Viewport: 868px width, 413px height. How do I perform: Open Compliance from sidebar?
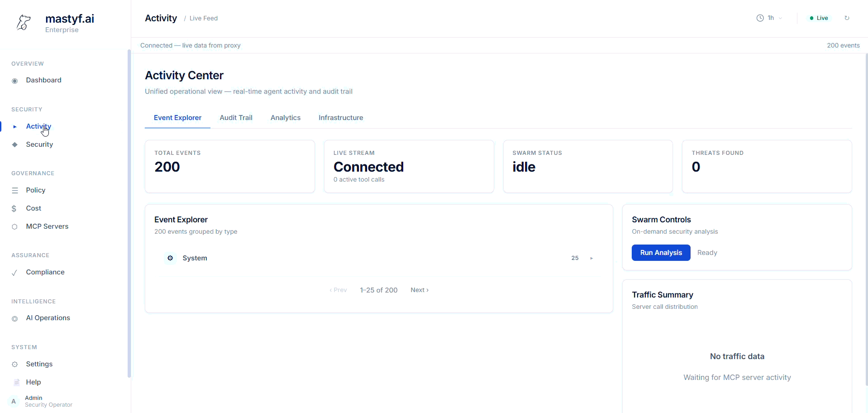45,272
